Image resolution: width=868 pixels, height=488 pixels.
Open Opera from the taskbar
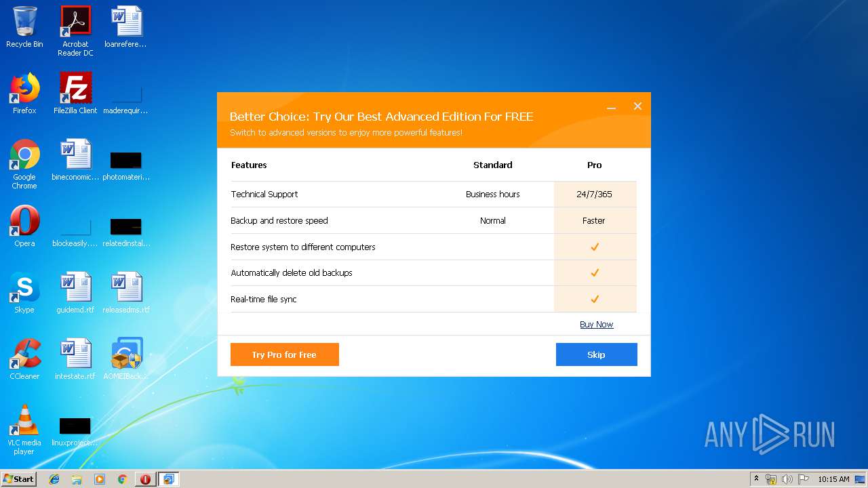(145, 479)
